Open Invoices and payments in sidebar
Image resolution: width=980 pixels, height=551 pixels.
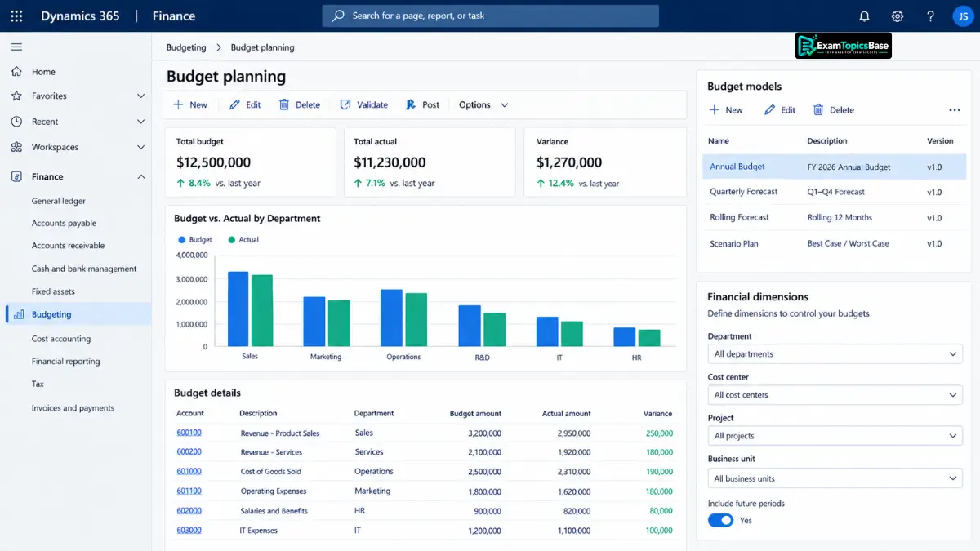(x=73, y=407)
